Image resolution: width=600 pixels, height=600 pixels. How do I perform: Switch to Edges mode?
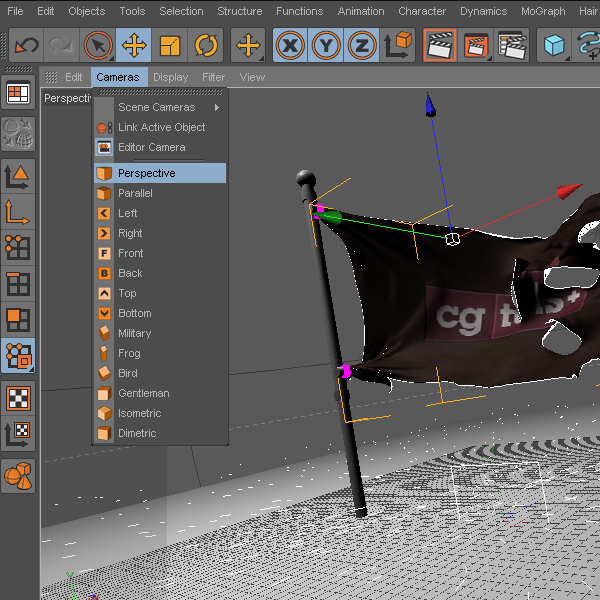click(x=18, y=284)
